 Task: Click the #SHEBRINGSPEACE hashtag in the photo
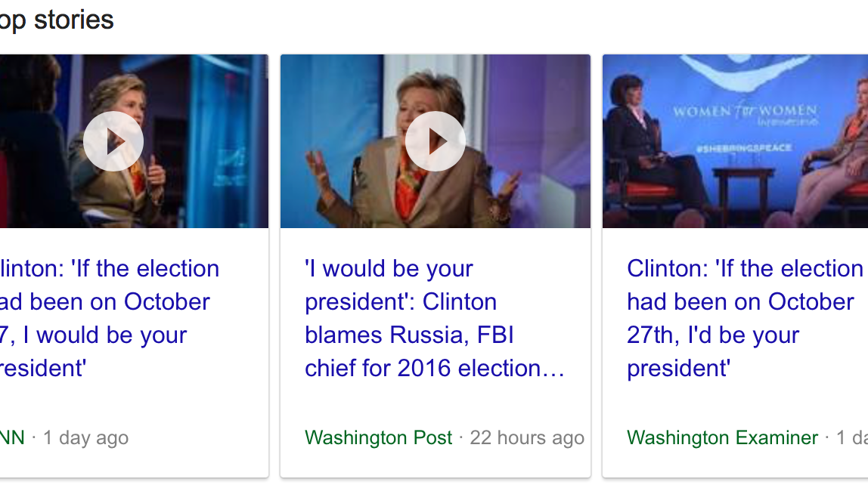pos(743,148)
